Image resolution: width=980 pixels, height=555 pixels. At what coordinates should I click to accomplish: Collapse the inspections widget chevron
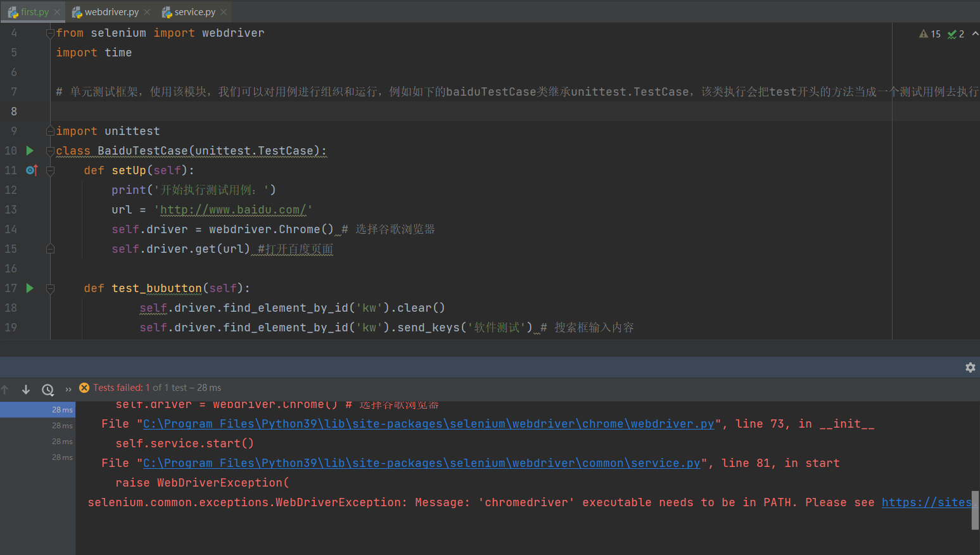(x=975, y=34)
